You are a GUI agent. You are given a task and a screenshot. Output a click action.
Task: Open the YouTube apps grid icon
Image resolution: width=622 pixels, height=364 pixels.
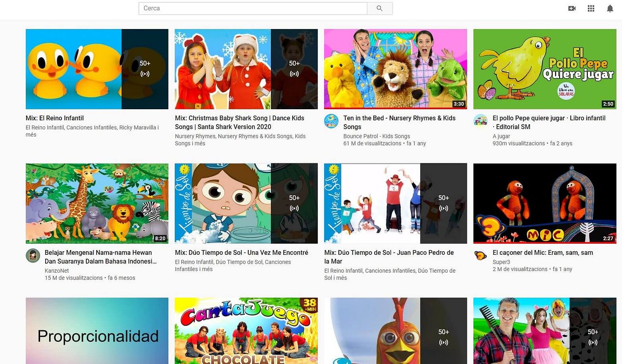(591, 8)
